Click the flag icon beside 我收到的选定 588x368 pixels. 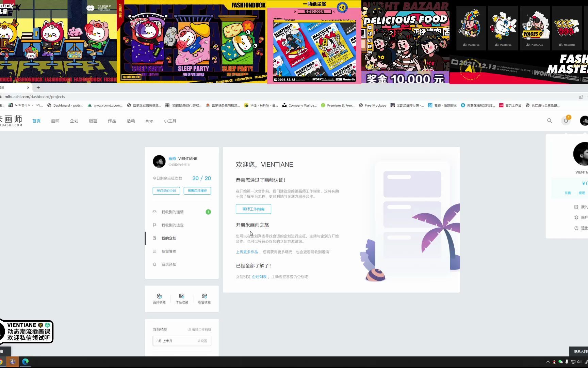pyautogui.click(x=154, y=225)
